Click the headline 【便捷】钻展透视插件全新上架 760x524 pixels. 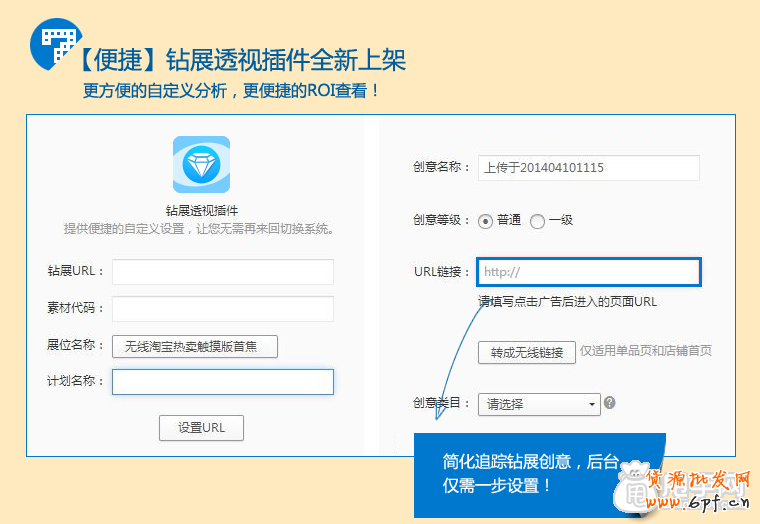point(242,60)
